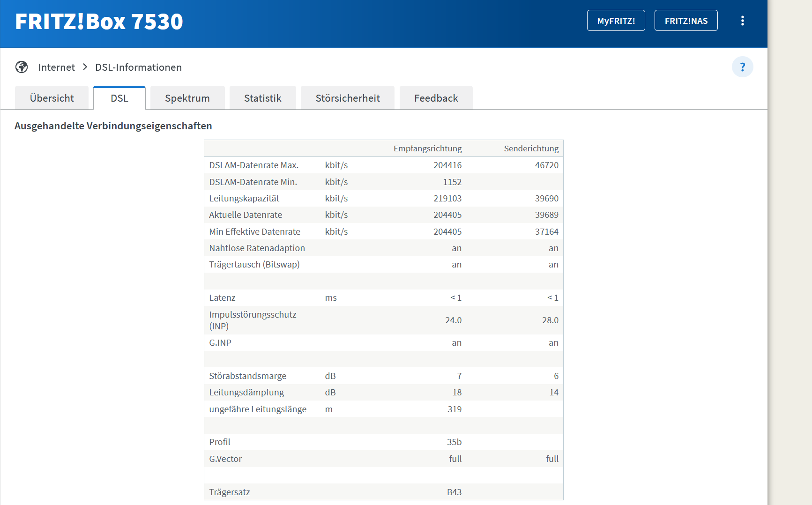Click the Trägertausch (Bitswap) row label

click(x=254, y=264)
